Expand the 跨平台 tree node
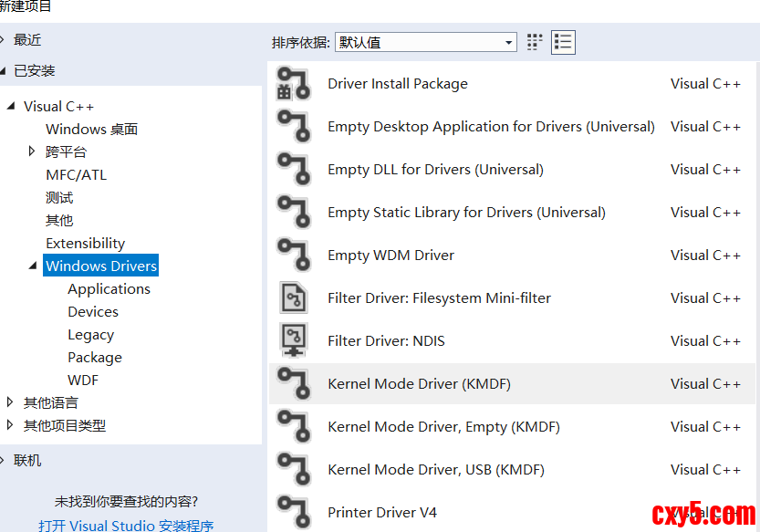The image size is (760, 532). (x=33, y=151)
